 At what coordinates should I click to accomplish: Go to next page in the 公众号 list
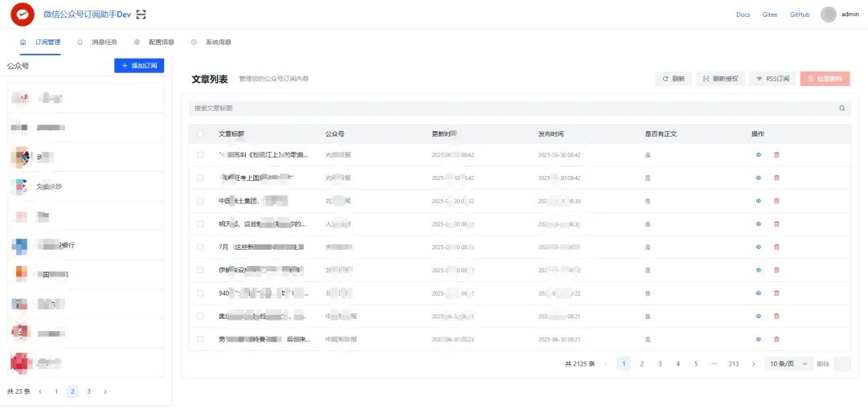pos(105,391)
